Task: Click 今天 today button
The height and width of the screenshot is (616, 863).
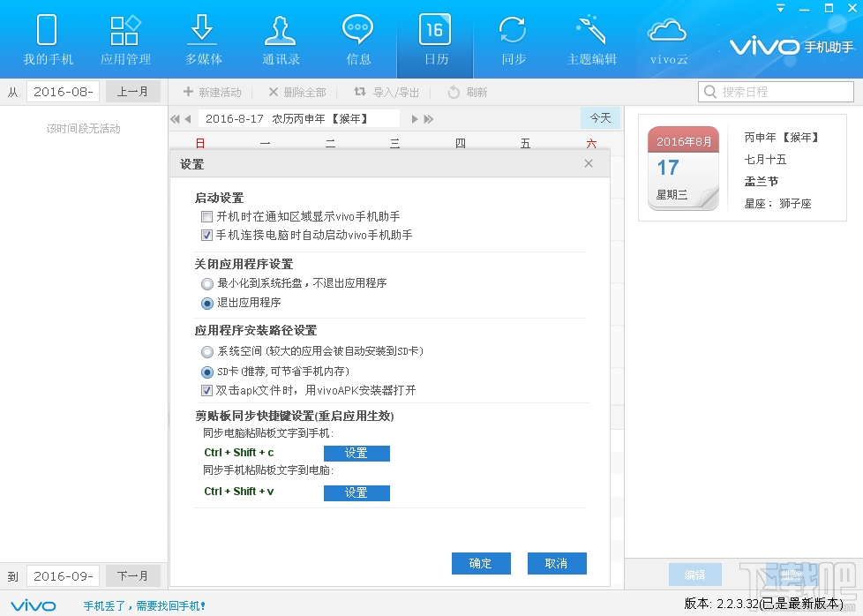Action: tap(600, 117)
